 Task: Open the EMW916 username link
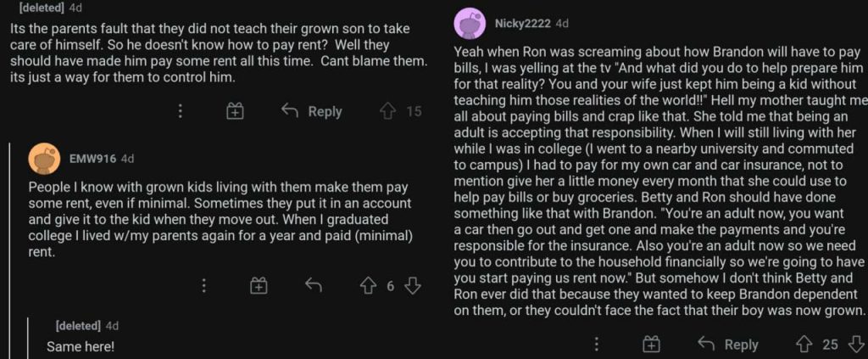coord(92,159)
